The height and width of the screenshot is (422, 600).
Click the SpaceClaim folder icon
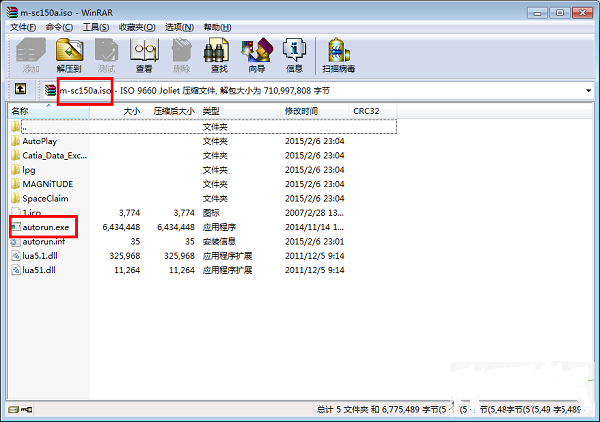(x=15, y=198)
